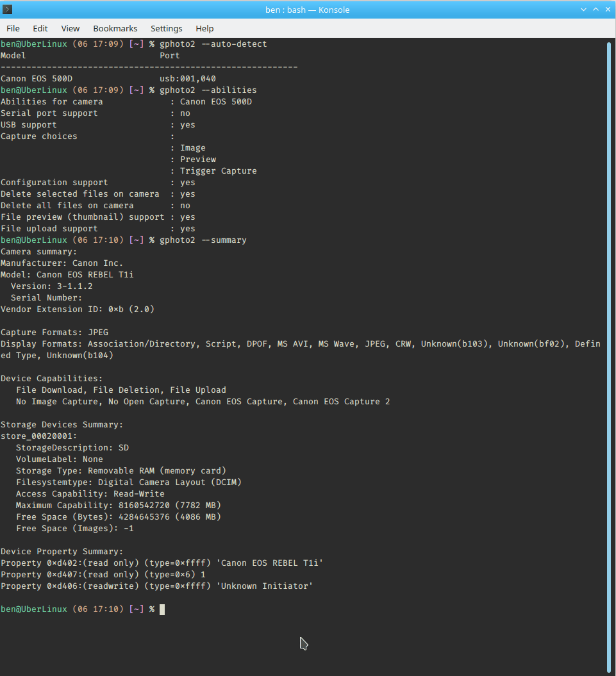Viewport: 616px width, 676px height.
Task: Open the View menu
Action: coord(71,28)
